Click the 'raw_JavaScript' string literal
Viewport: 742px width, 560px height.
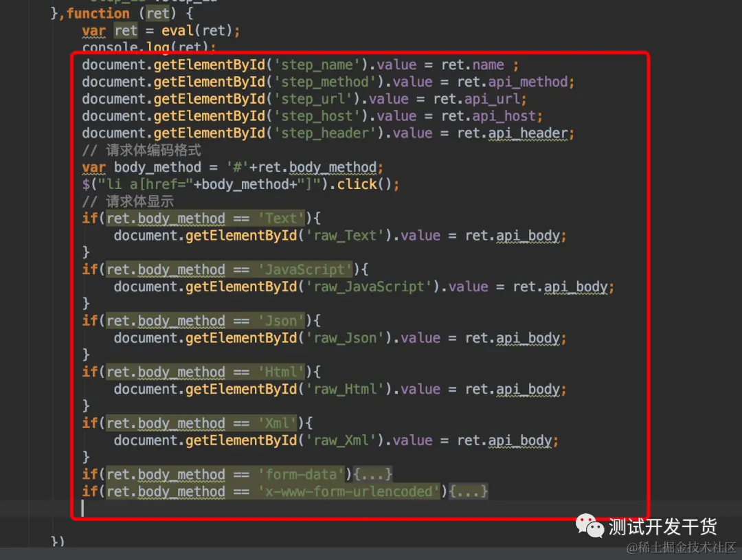(369, 287)
